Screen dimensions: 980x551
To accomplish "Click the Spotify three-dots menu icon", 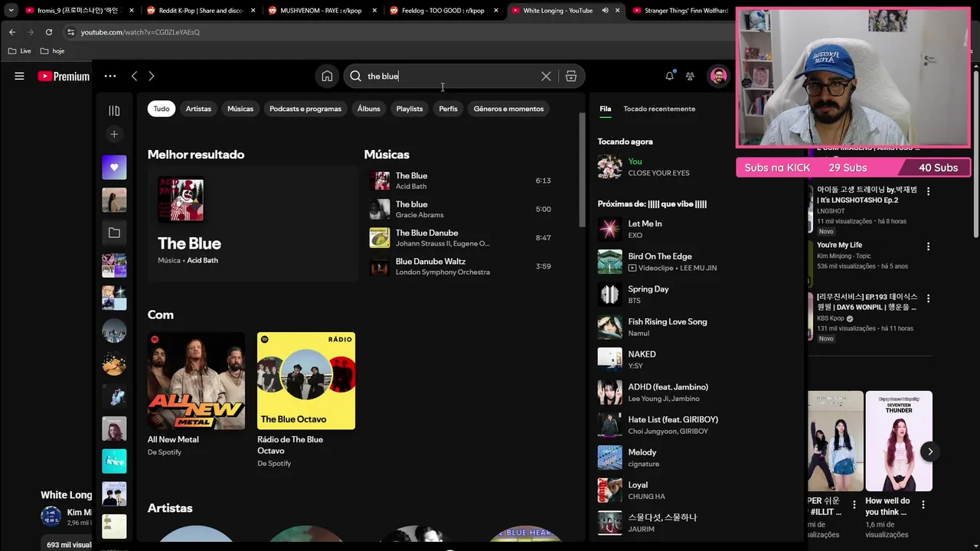I will pos(110,76).
